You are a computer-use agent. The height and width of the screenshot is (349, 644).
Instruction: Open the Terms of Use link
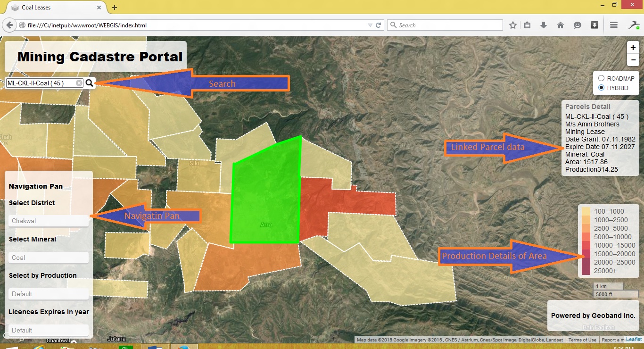pyautogui.click(x=582, y=340)
